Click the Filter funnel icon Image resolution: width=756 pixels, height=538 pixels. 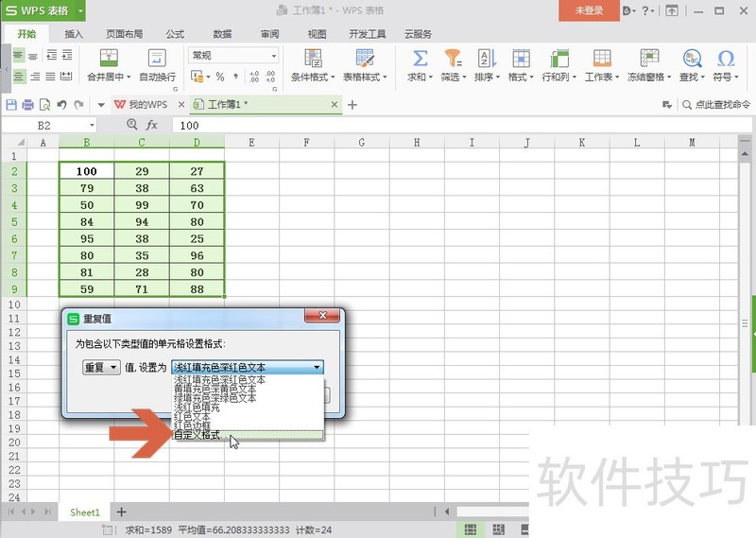pos(453,59)
